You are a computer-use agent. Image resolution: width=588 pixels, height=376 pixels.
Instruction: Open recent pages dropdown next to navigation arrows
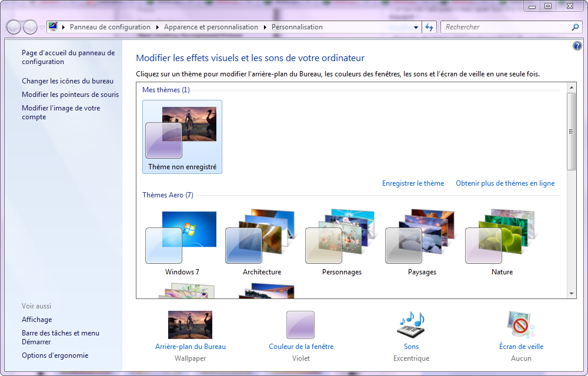coord(42,28)
